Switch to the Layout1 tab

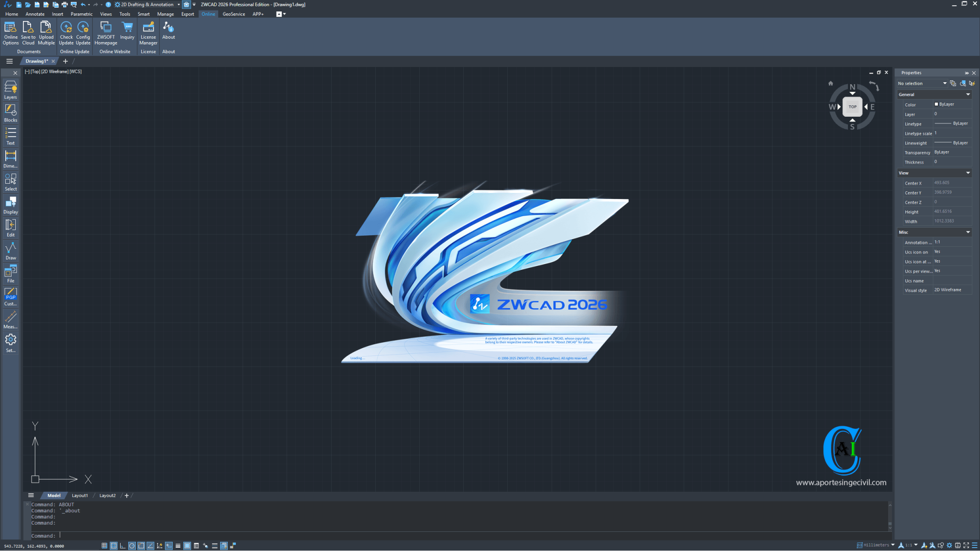tap(80, 496)
